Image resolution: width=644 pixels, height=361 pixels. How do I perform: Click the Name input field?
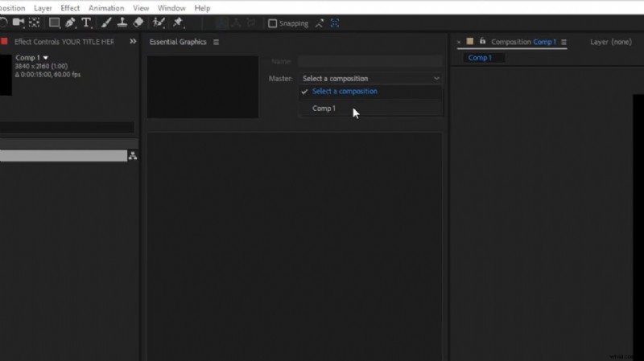pos(370,61)
